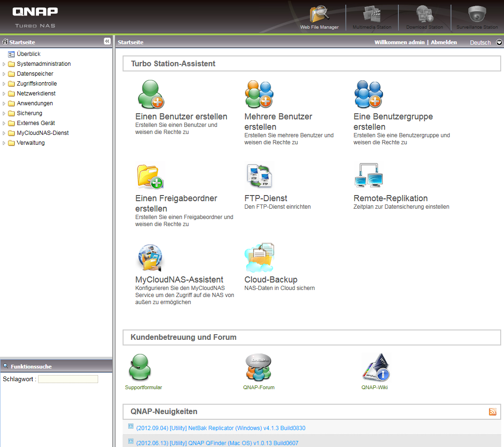Open the RSS feed for QNAP-Neuigkeiten
Viewport: 504px width, 447px height.
pyautogui.click(x=492, y=412)
